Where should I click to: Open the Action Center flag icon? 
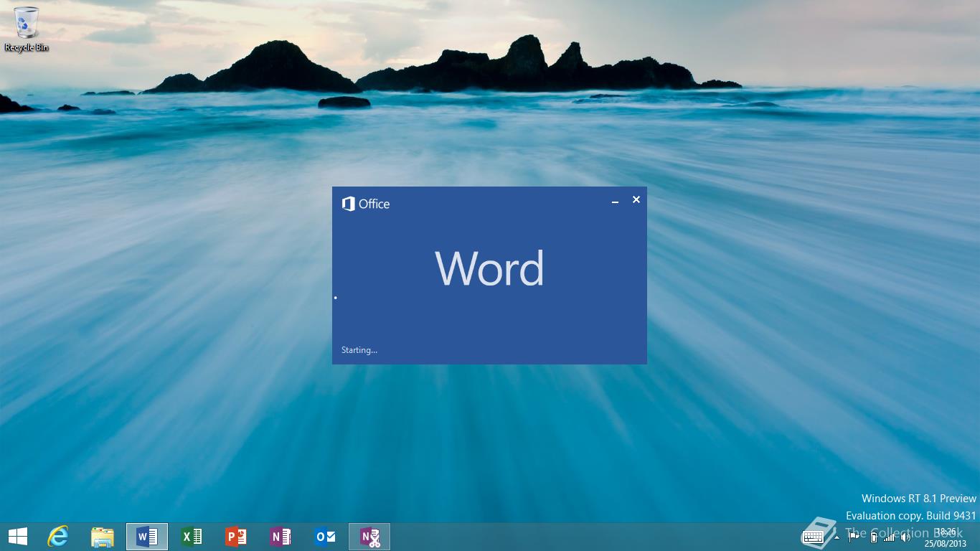[854, 537]
